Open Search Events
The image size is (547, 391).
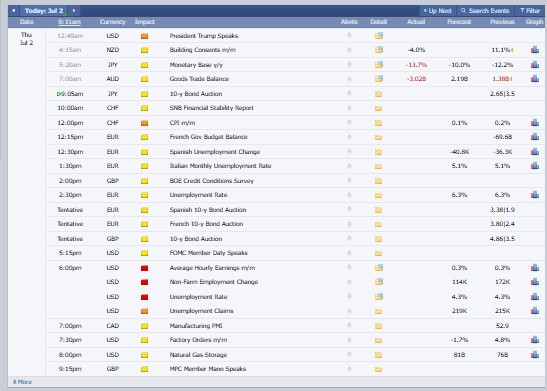[485, 11]
